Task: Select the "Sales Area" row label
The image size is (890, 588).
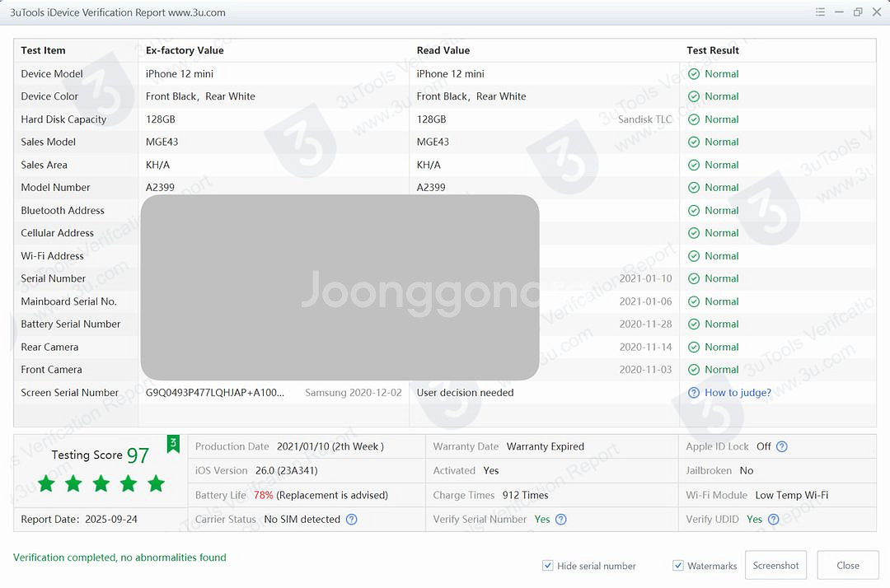Action: pos(44,165)
